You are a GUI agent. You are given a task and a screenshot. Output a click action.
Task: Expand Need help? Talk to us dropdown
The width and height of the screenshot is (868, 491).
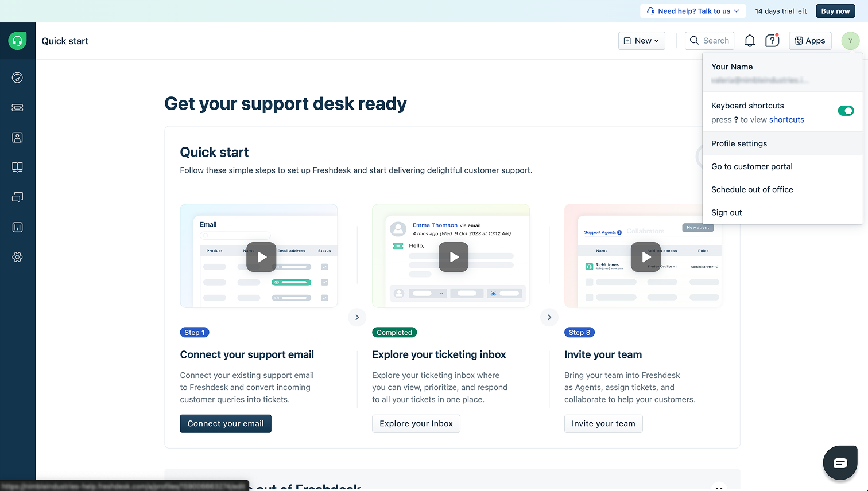pos(693,11)
